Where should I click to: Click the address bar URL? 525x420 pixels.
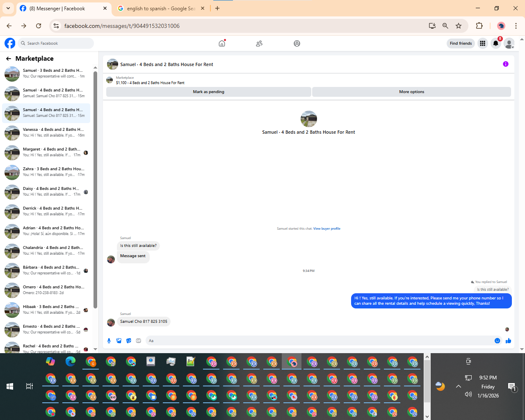pos(122,26)
